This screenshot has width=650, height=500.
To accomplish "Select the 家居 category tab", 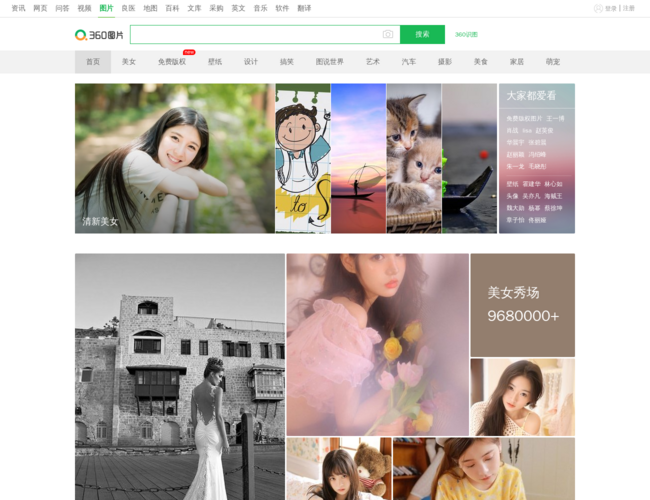I will click(x=517, y=62).
